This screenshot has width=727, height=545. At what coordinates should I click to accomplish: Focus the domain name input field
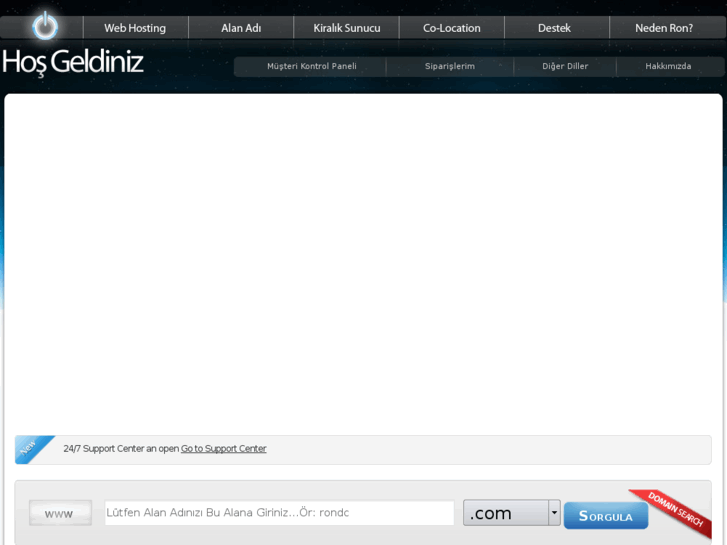[x=279, y=513]
